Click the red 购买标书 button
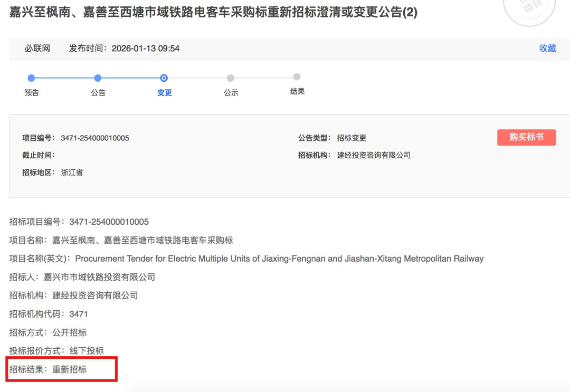570x392 pixels. coord(526,137)
